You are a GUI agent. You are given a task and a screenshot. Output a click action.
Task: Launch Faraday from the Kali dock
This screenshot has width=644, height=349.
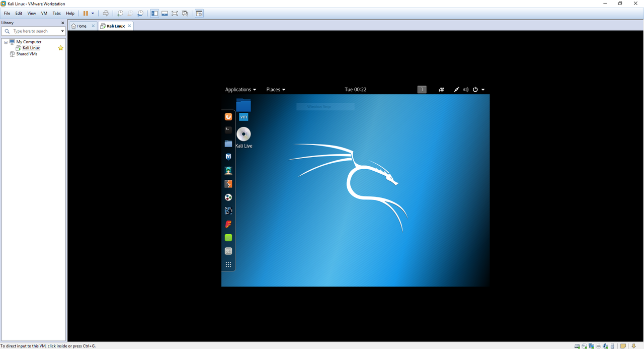coord(228,224)
